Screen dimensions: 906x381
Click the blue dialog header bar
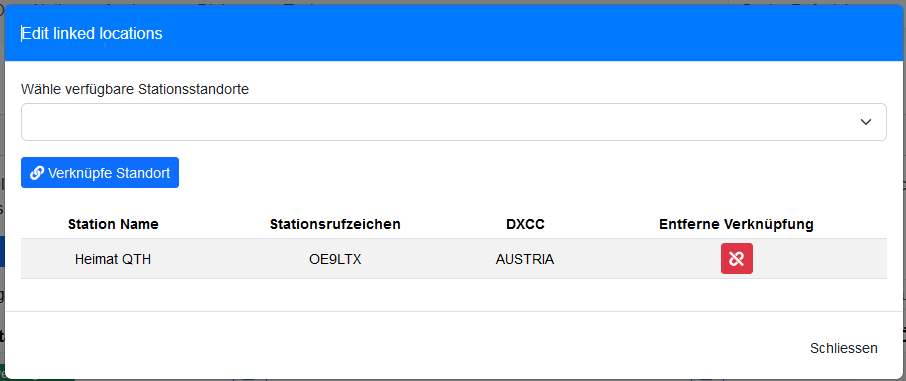coord(454,34)
